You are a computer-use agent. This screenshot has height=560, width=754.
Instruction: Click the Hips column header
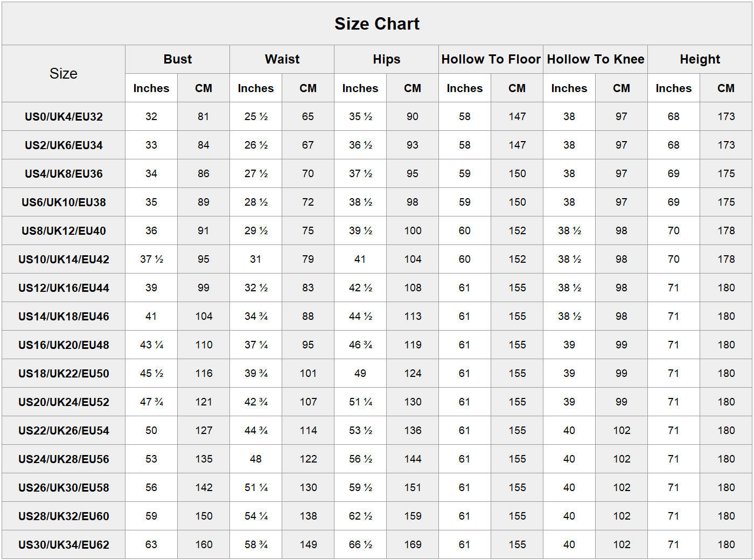click(x=387, y=59)
